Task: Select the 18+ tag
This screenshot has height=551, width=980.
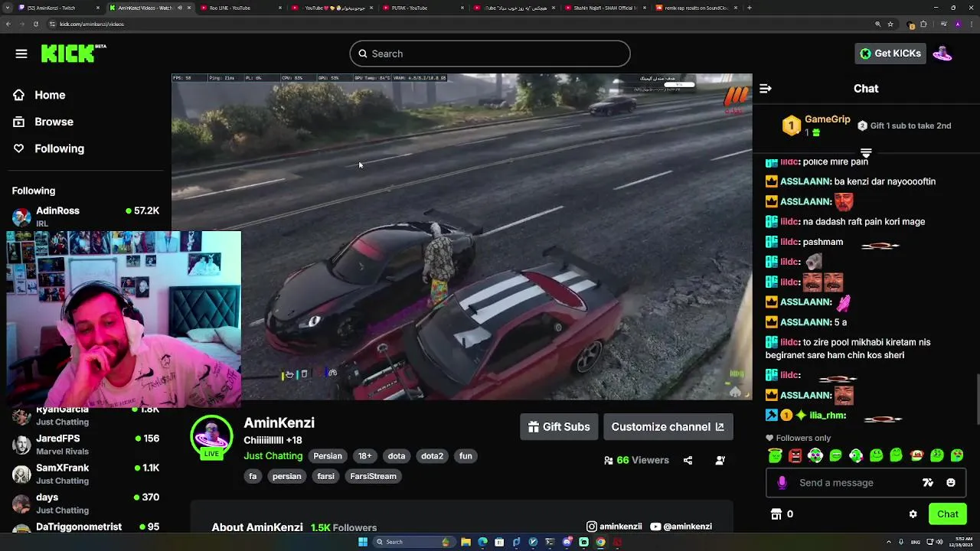Action: coord(364,456)
